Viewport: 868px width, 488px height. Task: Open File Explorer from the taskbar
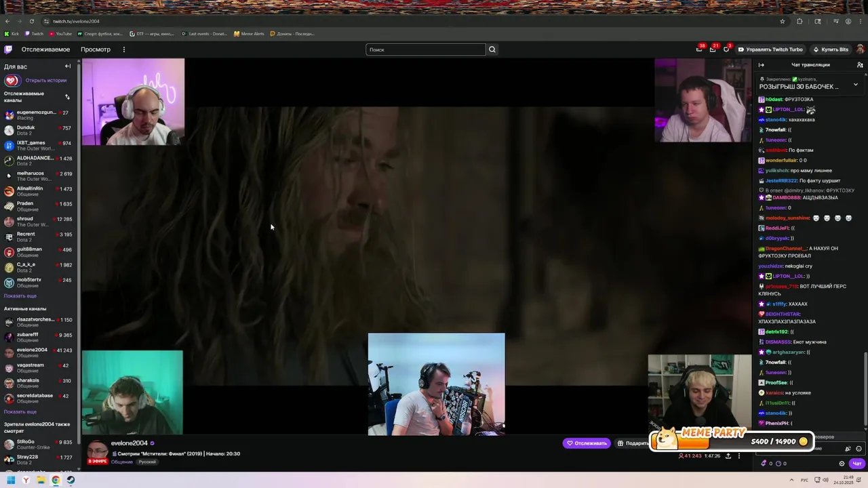pos(41,480)
